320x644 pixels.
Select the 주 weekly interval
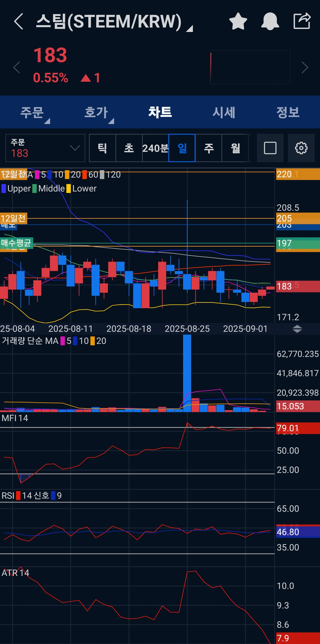click(209, 148)
